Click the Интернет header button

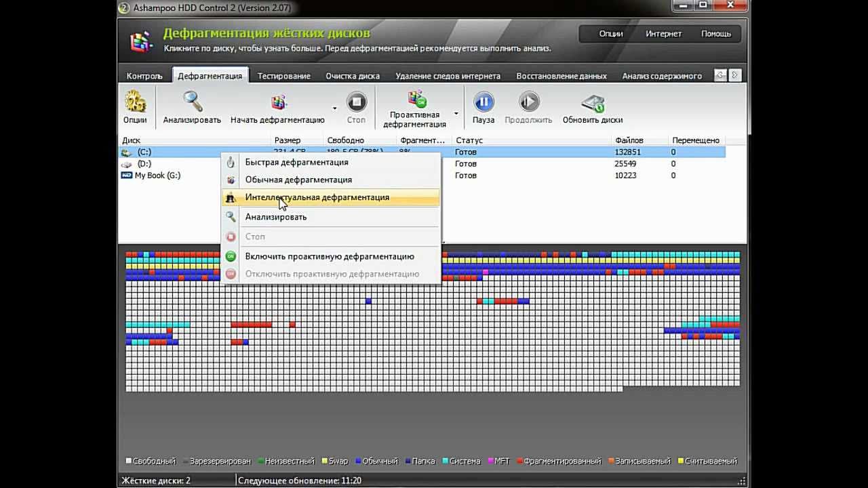663,34
